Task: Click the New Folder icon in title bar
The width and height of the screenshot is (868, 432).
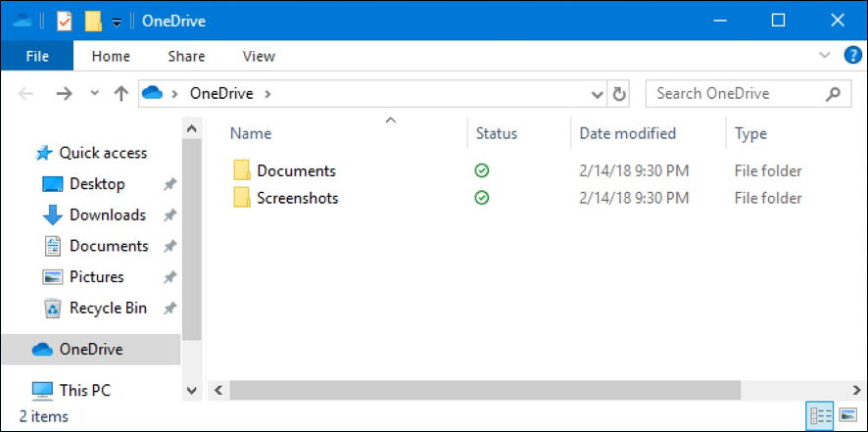Action: [x=93, y=21]
